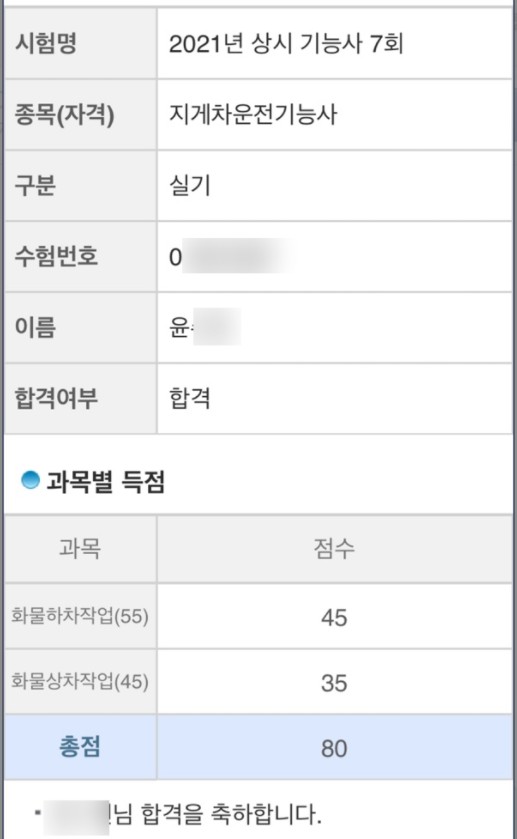The width and height of the screenshot is (517, 839).
Task: Click the 점수 column header
Action: [x=334, y=548]
